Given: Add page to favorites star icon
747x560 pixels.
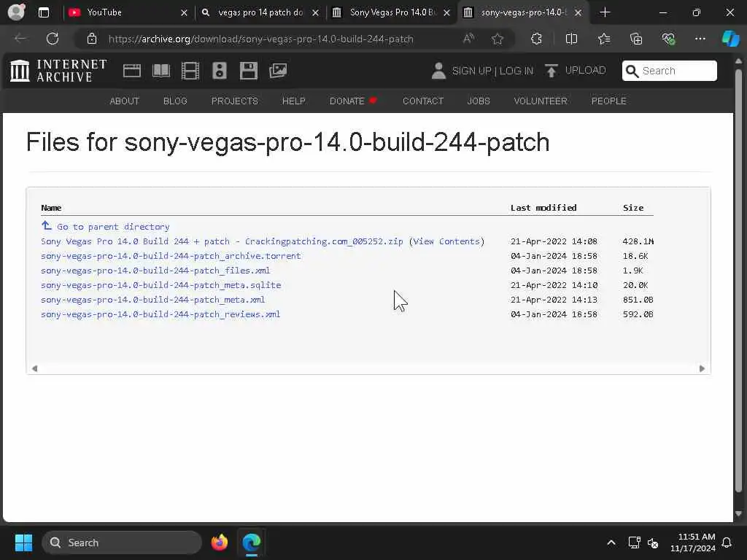Looking at the screenshot, I should 498,39.
